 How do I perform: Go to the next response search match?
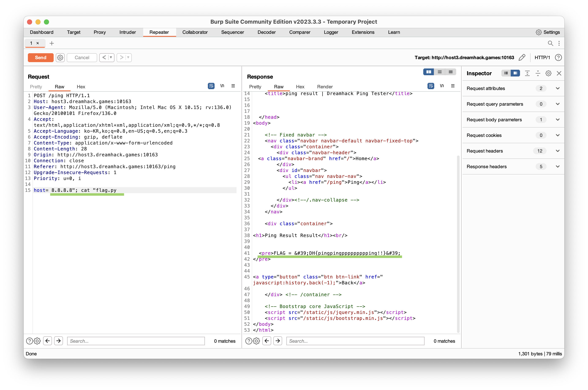pyautogui.click(x=278, y=341)
